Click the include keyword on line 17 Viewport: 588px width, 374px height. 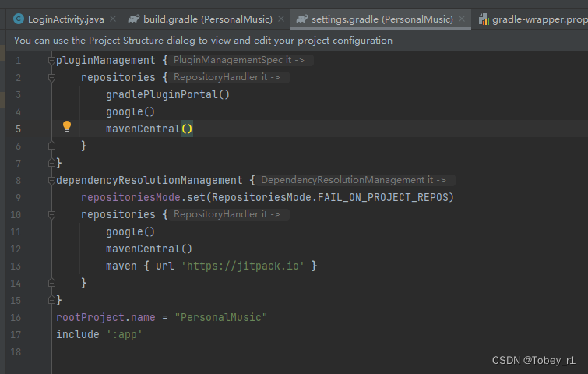(x=78, y=334)
